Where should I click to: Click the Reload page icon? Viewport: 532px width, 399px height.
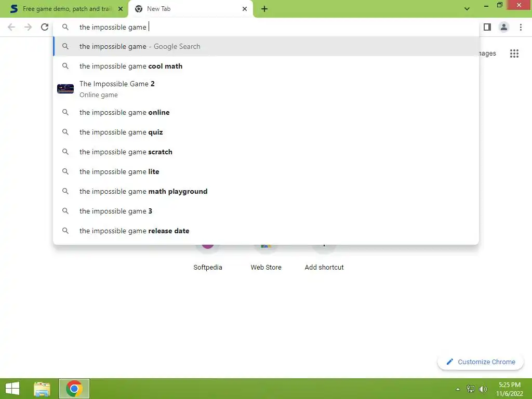pos(45,27)
